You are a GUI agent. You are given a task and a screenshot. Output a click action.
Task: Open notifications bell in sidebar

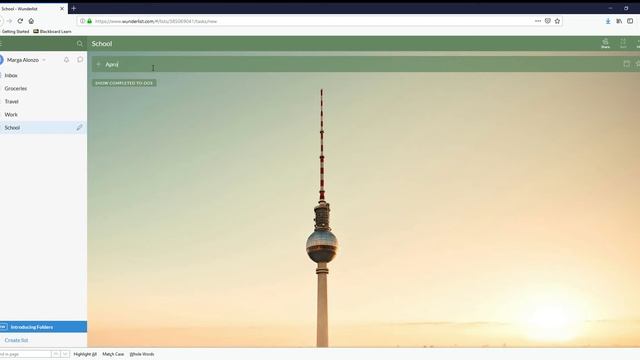(66, 60)
